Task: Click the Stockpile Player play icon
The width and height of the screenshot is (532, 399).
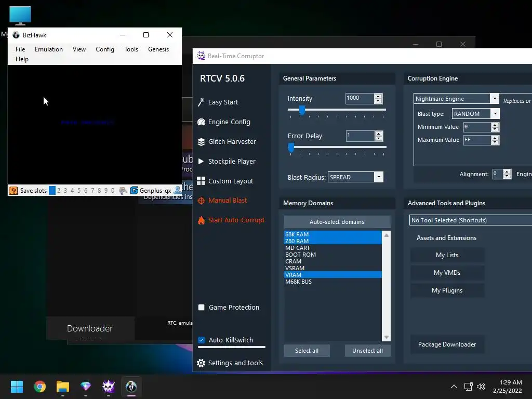Action: (x=201, y=161)
